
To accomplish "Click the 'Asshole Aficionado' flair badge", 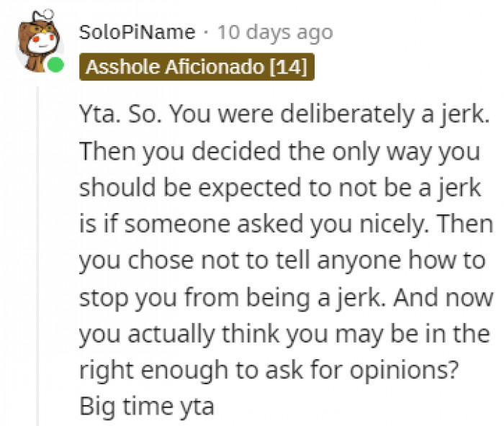I will [175, 68].
